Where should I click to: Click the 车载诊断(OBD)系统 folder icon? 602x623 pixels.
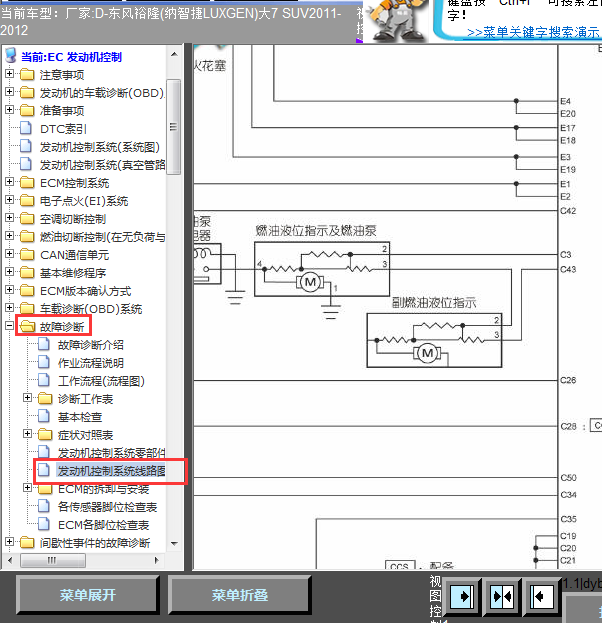click(x=27, y=308)
